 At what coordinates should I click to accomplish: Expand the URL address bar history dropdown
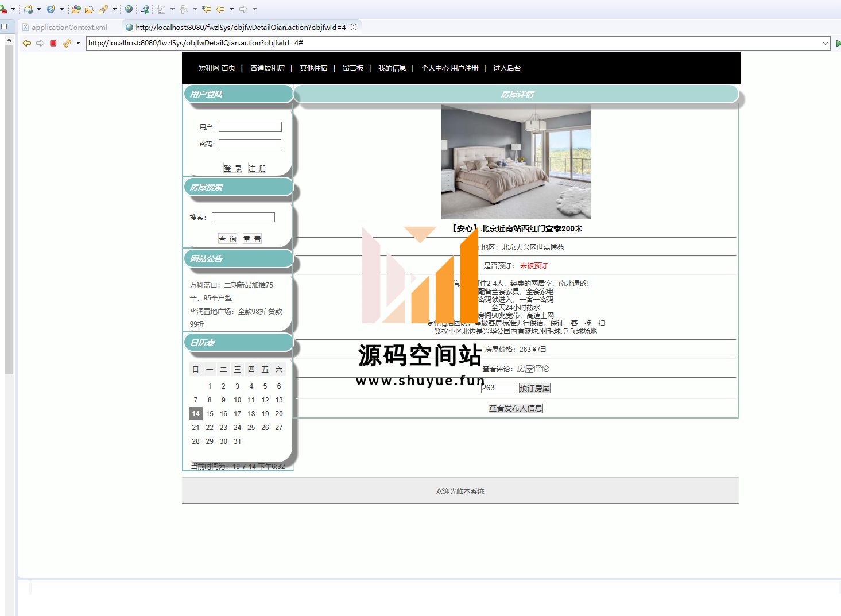(x=826, y=43)
